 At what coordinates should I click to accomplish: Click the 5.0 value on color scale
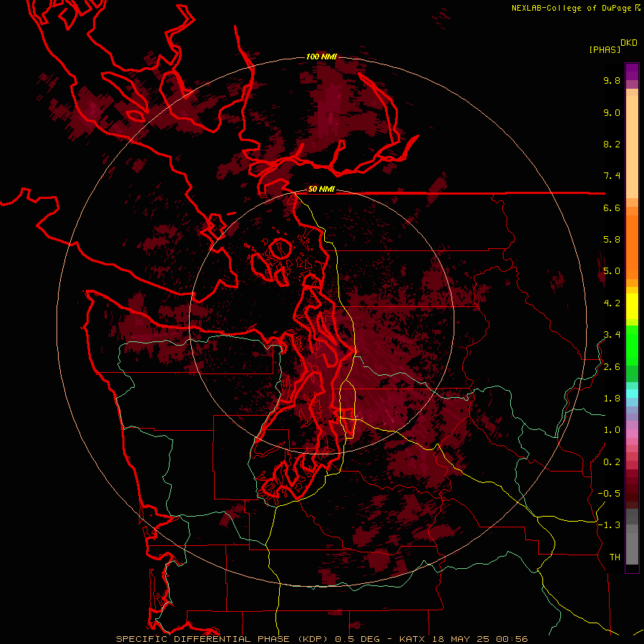point(612,271)
